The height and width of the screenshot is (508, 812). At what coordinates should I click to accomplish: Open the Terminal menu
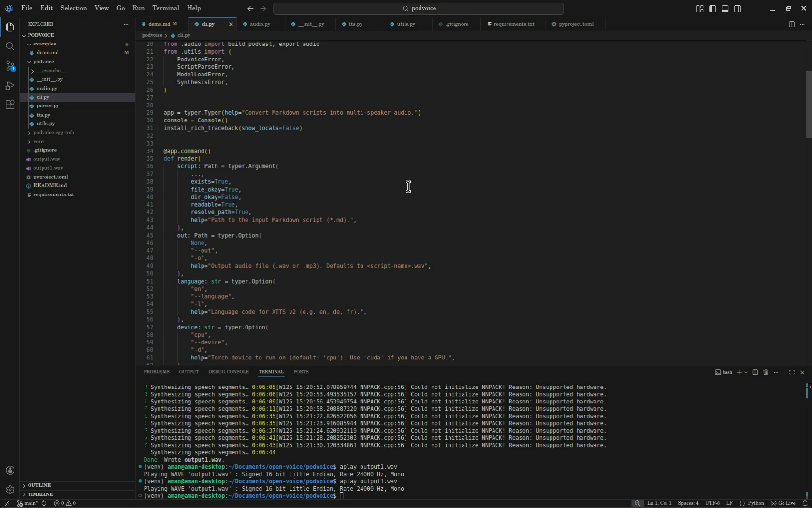click(x=165, y=8)
